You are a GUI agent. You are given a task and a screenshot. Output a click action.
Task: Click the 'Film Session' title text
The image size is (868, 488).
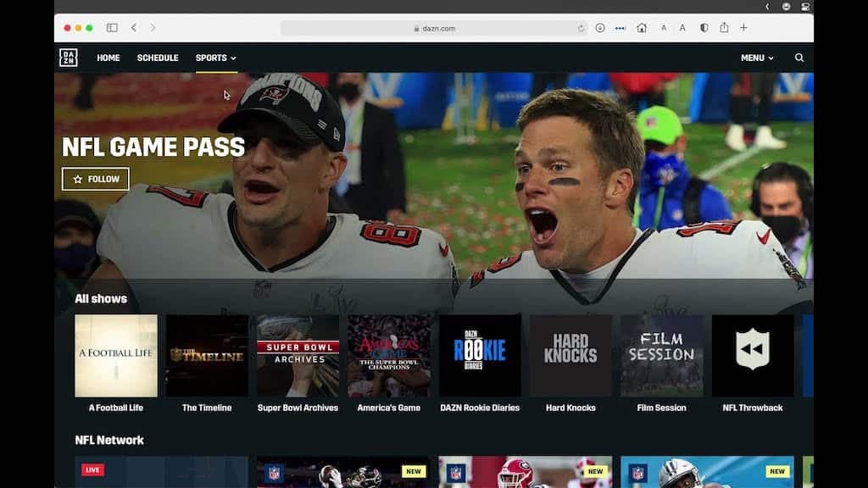(661, 408)
